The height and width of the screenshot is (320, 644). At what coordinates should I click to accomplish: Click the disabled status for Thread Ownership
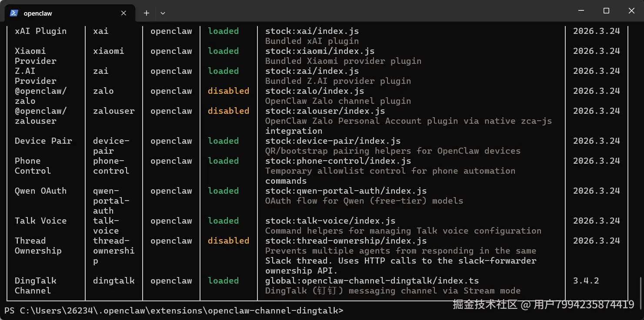pos(228,241)
